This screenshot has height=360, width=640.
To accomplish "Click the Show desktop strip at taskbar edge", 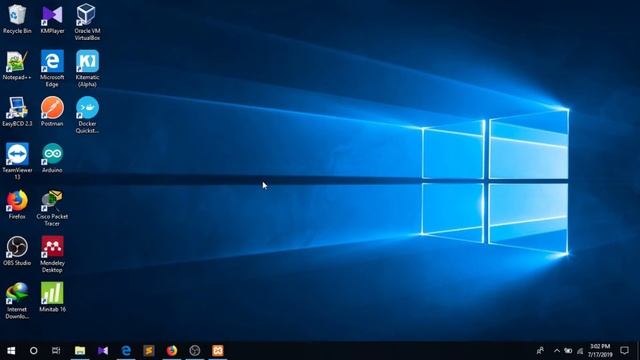I will tap(638, 351).
